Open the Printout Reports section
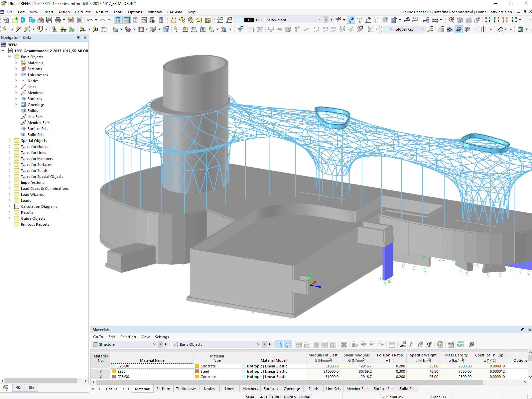 coord(34,224)
